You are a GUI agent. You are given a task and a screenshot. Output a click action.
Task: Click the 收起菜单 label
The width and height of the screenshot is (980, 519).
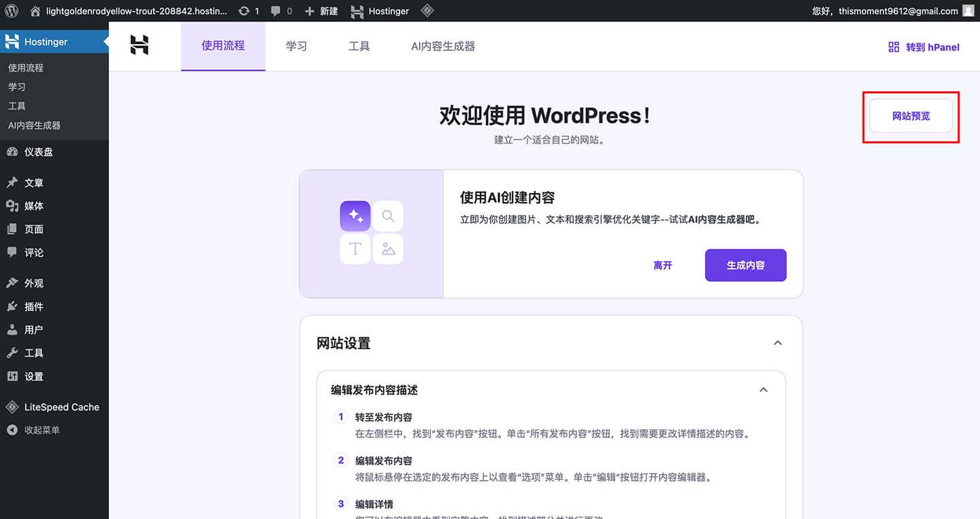[x=42, y=430]
